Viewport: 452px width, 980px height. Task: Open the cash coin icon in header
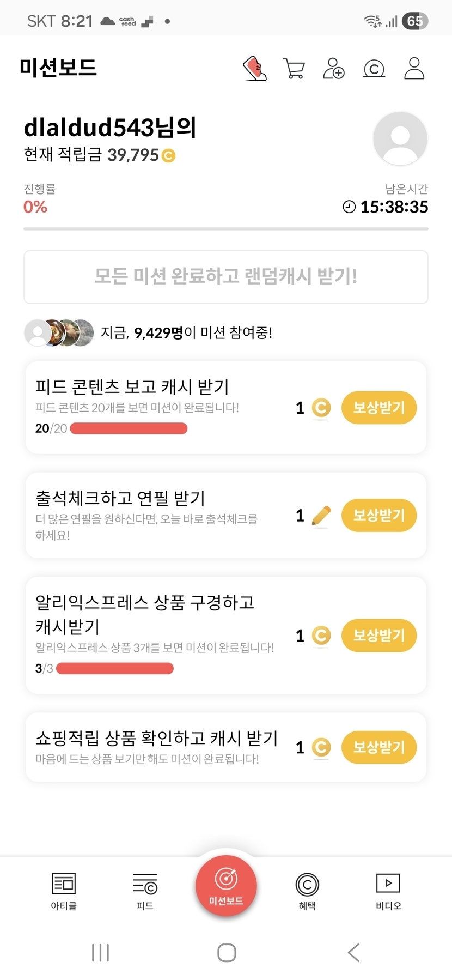(374, 69)
